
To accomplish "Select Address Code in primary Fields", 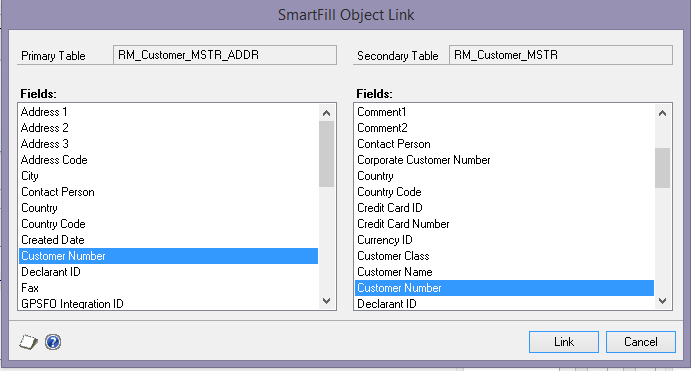I will 168,160.
